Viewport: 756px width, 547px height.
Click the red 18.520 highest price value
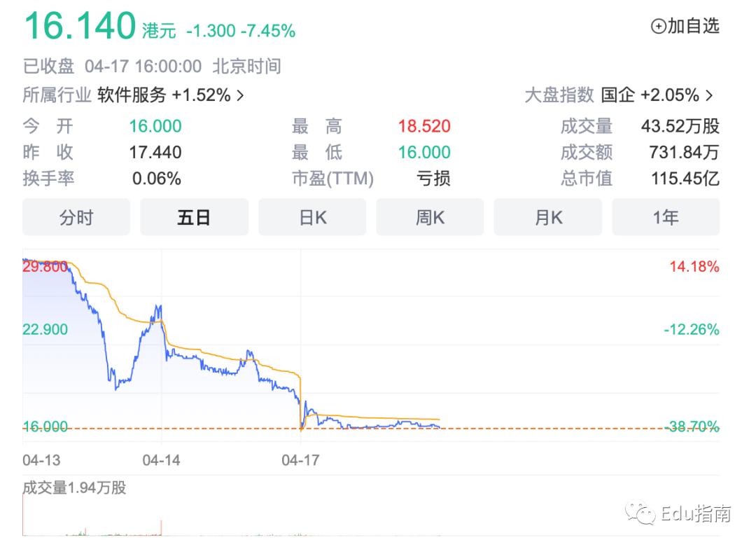tap(424, 126)
